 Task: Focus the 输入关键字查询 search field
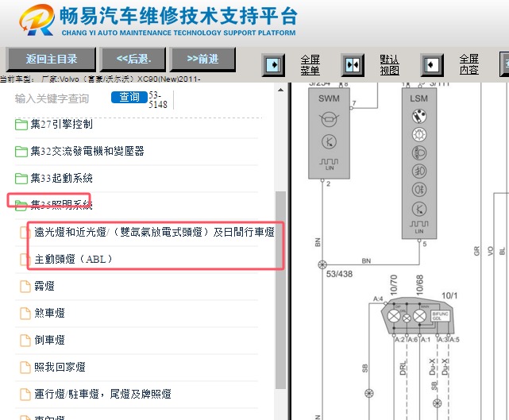click(x=52, y=98)
